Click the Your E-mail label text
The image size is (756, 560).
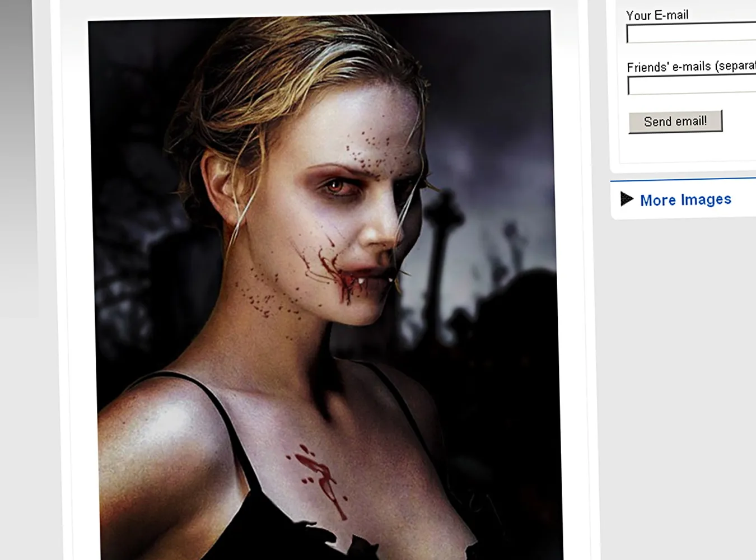click(x=657, y=15)
